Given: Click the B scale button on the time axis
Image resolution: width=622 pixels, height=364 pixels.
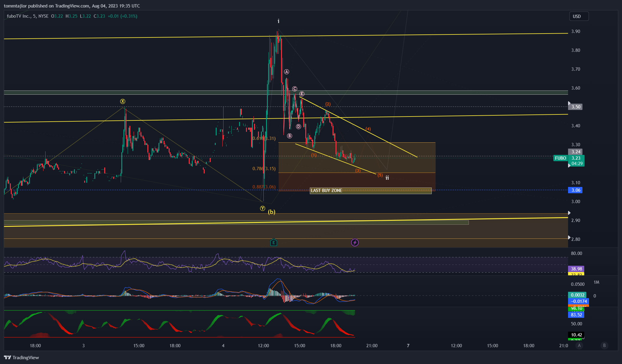Looking at the screenshot, I should pyautogui.click(x=604, y=345).
